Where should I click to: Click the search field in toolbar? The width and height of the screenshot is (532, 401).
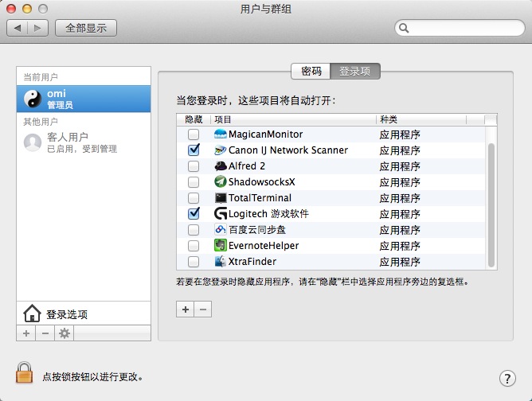pyautogui.click(x=460, y=28)
